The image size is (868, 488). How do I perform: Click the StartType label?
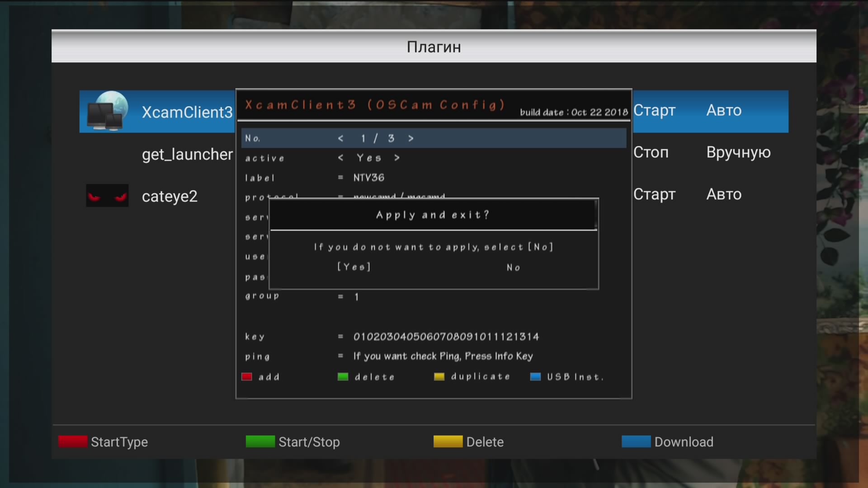(x=119, y=442)
